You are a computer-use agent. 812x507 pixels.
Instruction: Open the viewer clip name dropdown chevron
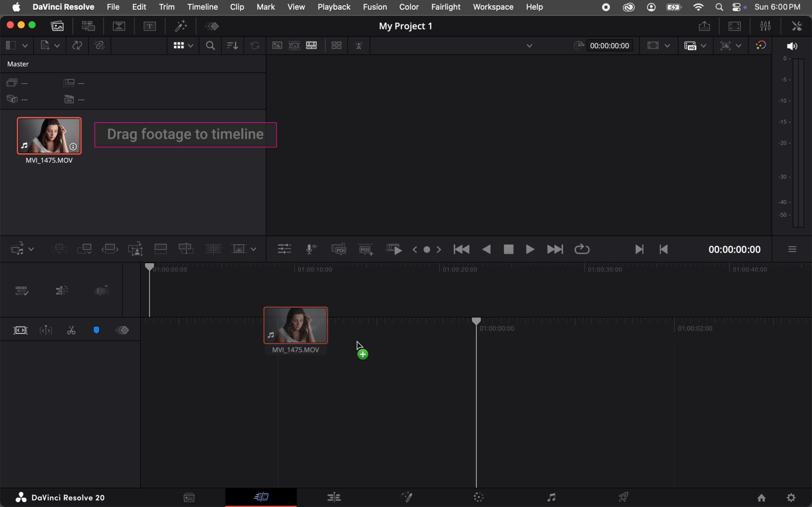[x=529, y=46]
